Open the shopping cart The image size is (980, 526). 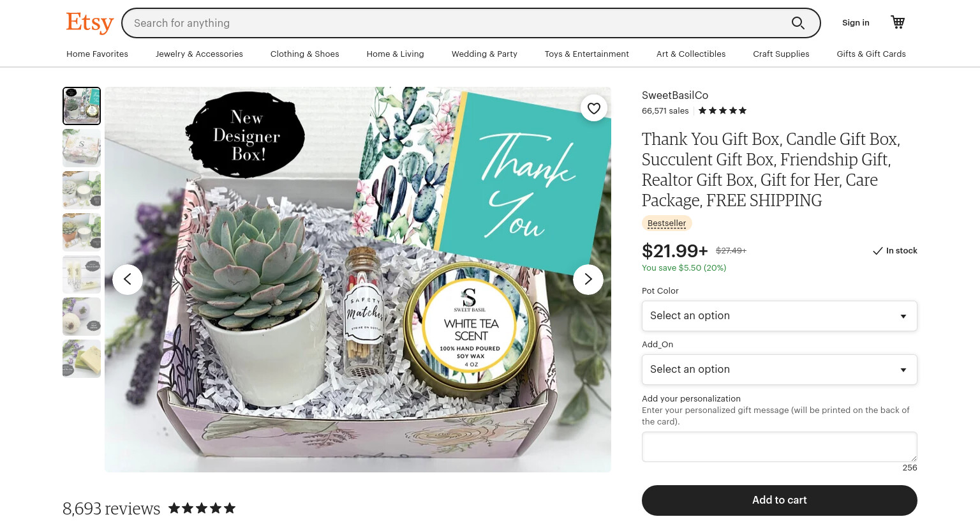tap(898, 22)
